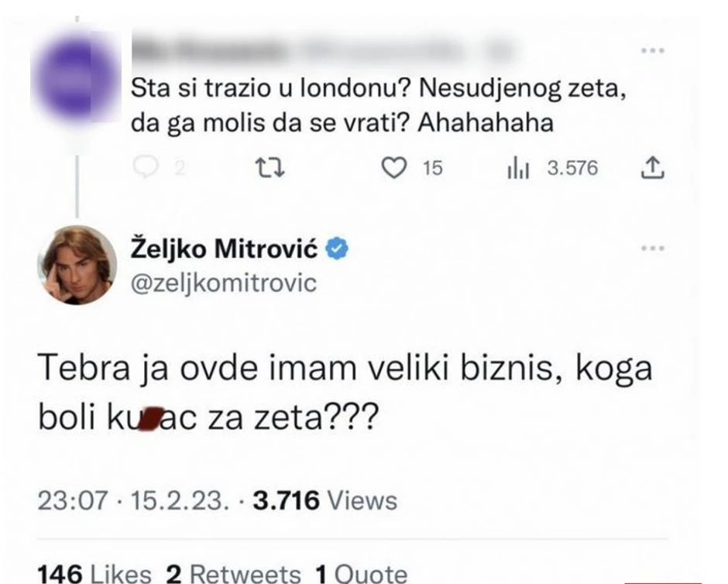728x584 pixels.
Task: Click the heart icon showing 15 likes
Action: pos(395,167)
